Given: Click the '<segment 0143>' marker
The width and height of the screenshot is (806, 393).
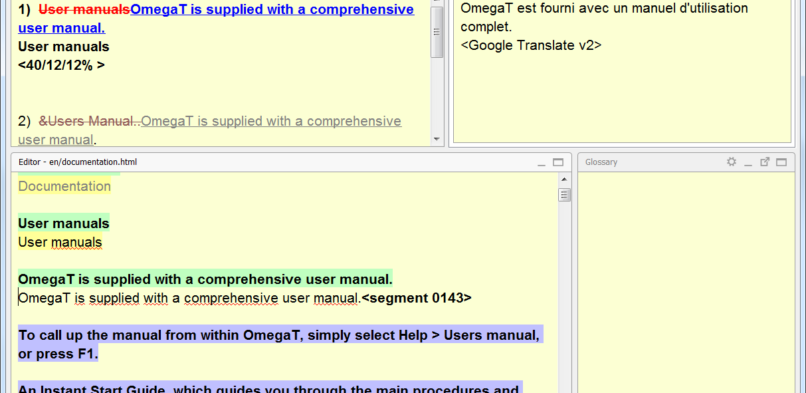Looking at the screenshot, I should tap(416, 298).
